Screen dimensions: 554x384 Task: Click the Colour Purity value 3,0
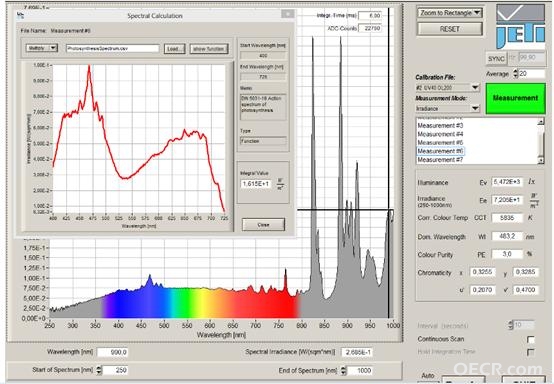tap(507, 254)
